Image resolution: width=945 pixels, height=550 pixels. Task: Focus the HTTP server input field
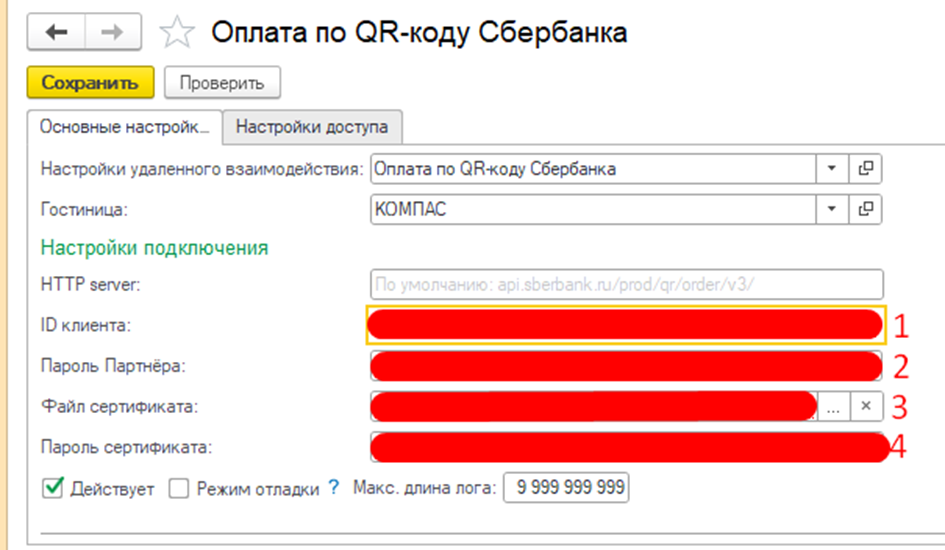[x=627, y=284]
